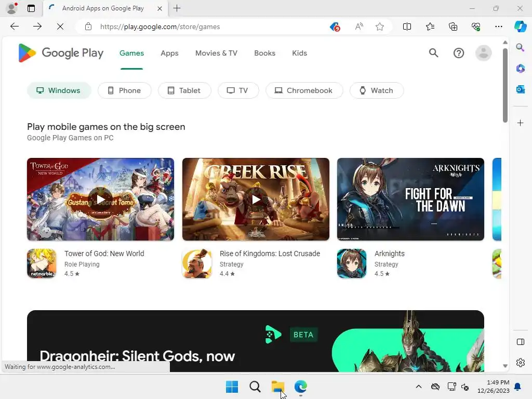Click the page vertical scrollbar thumb
532x399 pixels.
(x=505, y=85)
